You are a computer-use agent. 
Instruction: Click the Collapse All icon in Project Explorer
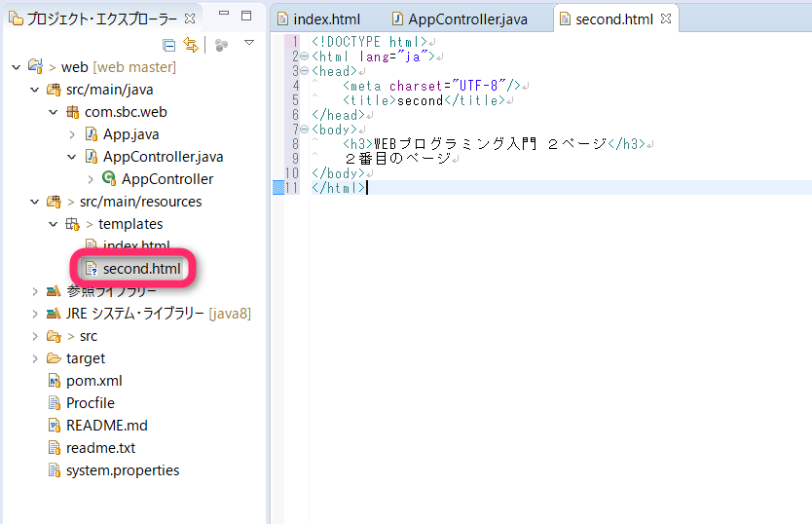(x=168, y=45)
